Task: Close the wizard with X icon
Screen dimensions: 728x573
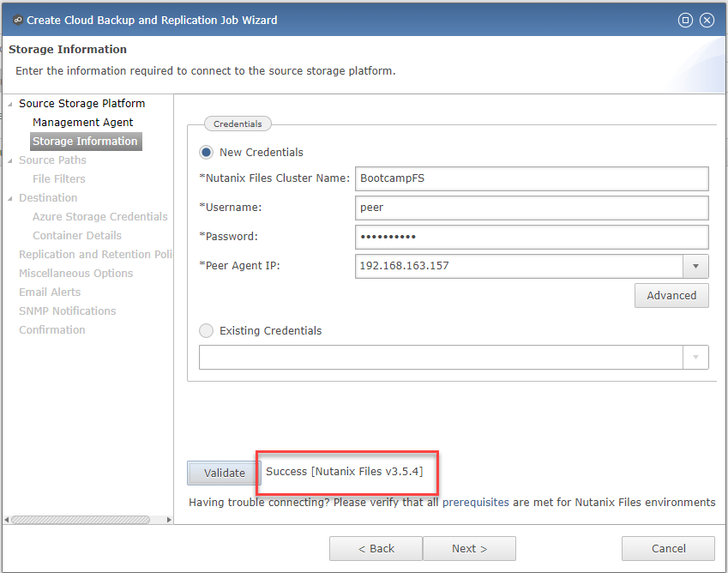Action: click(x=707, y=21)
